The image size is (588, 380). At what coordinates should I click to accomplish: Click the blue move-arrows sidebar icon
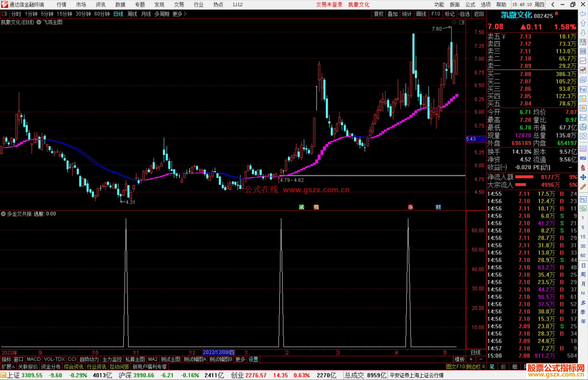point(583,177)
